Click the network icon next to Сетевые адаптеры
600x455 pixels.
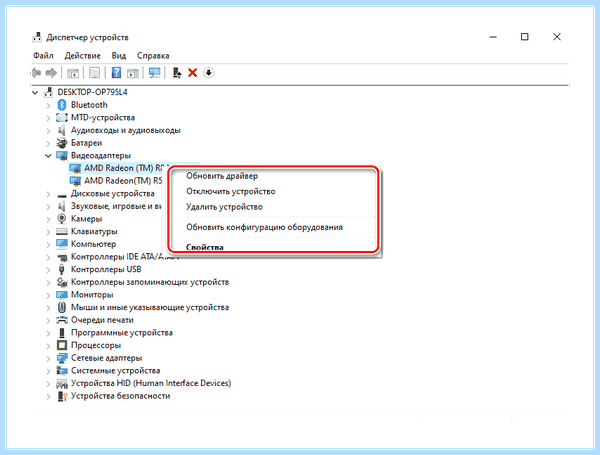62,358
